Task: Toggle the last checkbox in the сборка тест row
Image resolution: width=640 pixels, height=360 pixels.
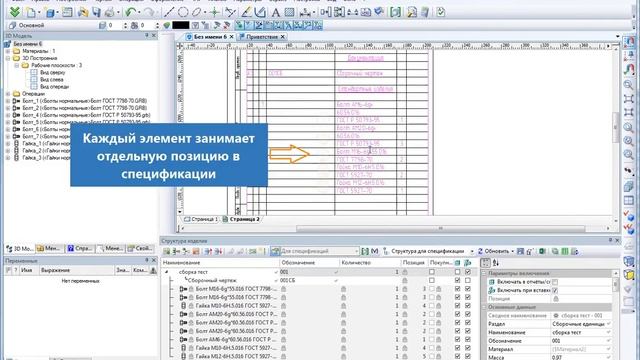Action: [468, 272]
